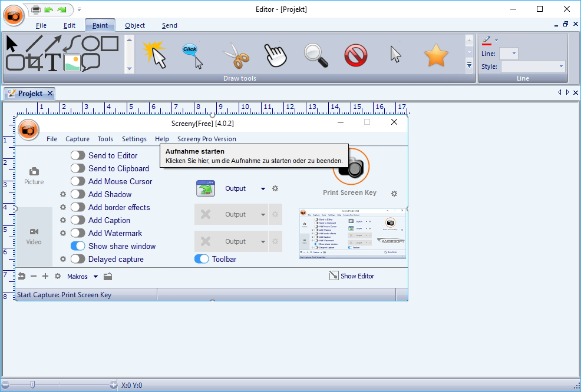
Task: Insert the pointing hand clipart
Action: [x=275, y=55]
